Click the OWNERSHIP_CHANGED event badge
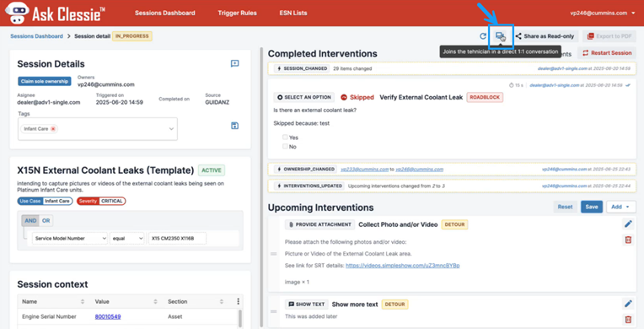644x329 pixels. [306, 169]
